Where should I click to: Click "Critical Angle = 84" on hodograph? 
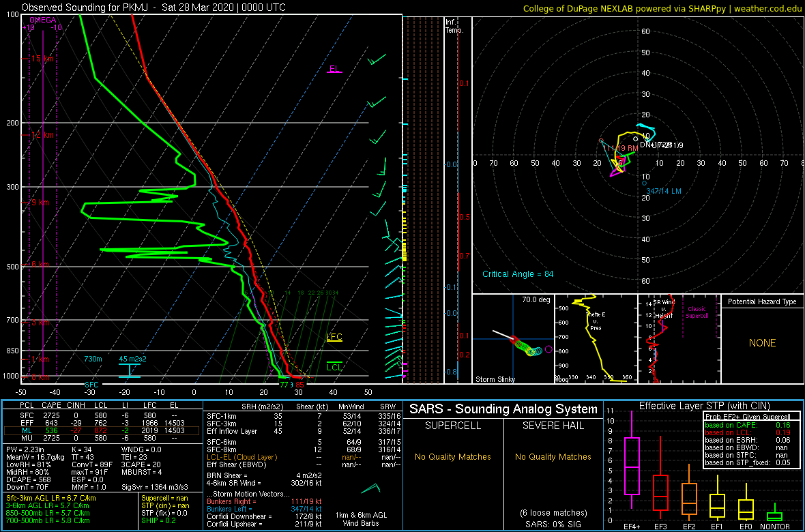[518, 274]
